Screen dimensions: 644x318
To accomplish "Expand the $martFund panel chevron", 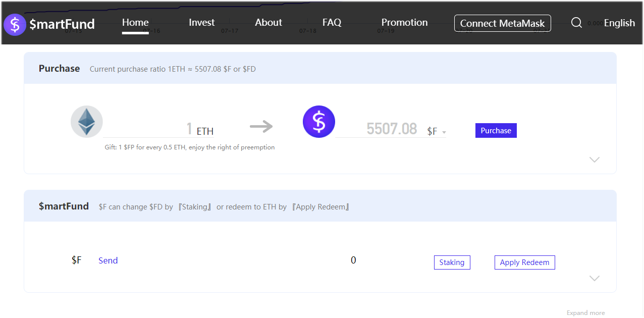I will 595,278.
